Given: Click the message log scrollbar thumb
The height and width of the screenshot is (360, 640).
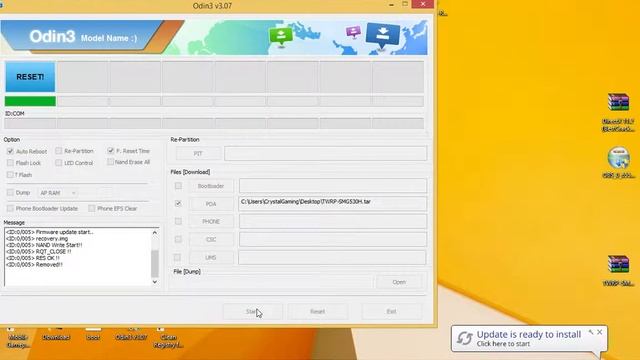Looking at the screenshot, I should point(155,264).
